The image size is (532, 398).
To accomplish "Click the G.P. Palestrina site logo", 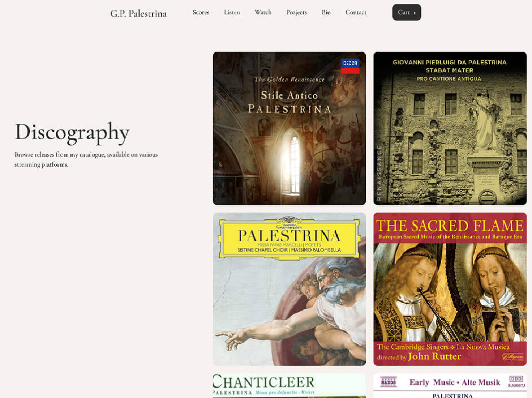I will pos(138,13).
